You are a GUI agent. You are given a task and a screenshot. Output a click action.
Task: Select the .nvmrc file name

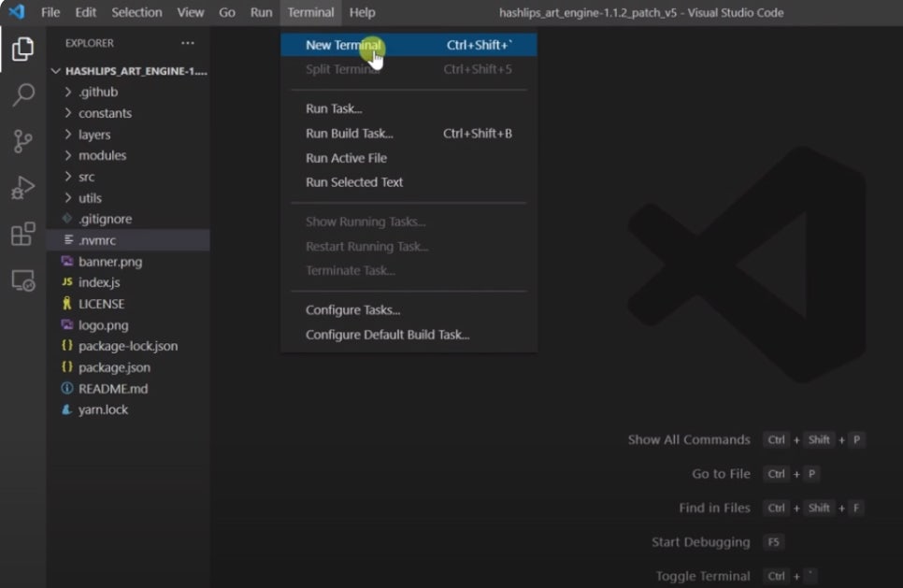pyautogui.click(x=97, y=240)
